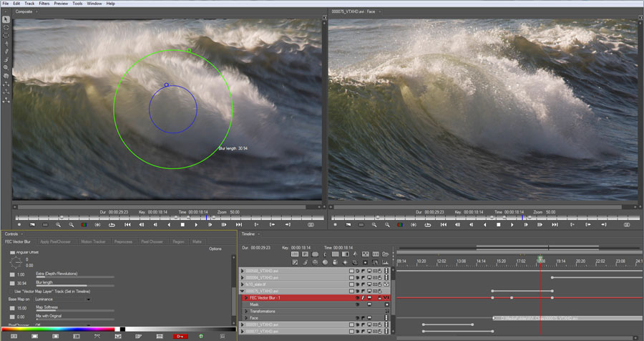Select the Timeline panel tab
This screenshot has height=341, width=644.
point(248,234)
